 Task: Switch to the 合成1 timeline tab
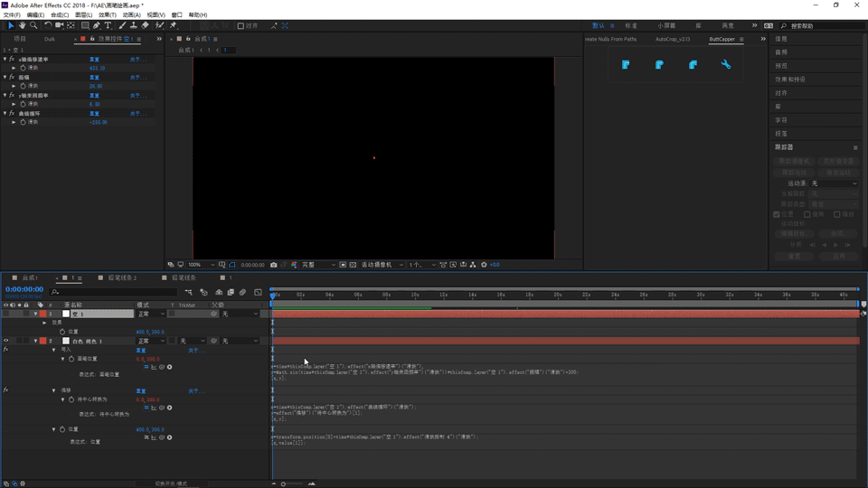[x=30, y=277]
